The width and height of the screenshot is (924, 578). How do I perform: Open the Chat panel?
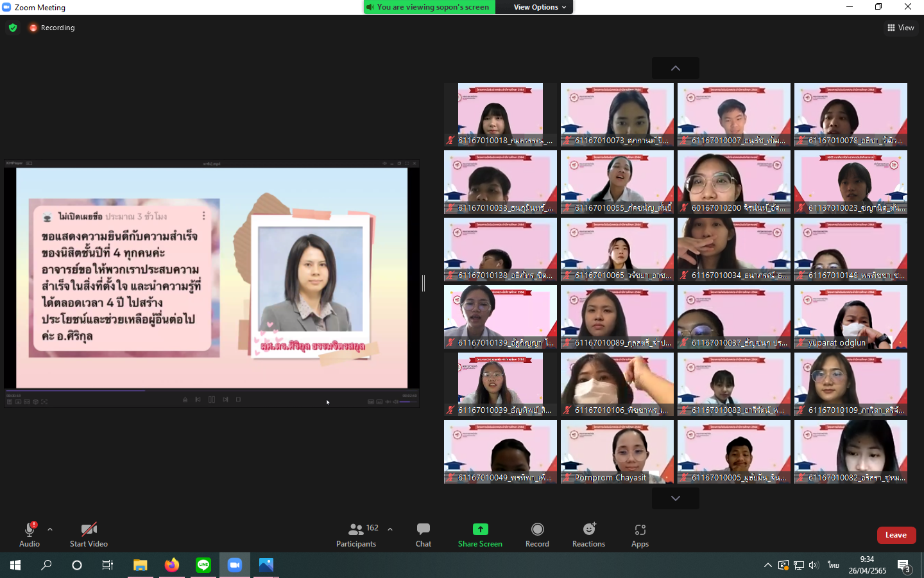423,534
